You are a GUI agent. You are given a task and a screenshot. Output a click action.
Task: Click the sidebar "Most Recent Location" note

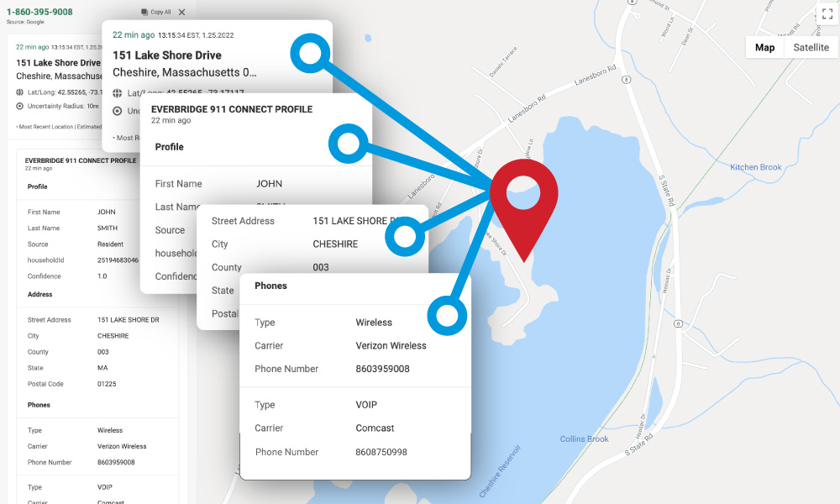(59, 127)
